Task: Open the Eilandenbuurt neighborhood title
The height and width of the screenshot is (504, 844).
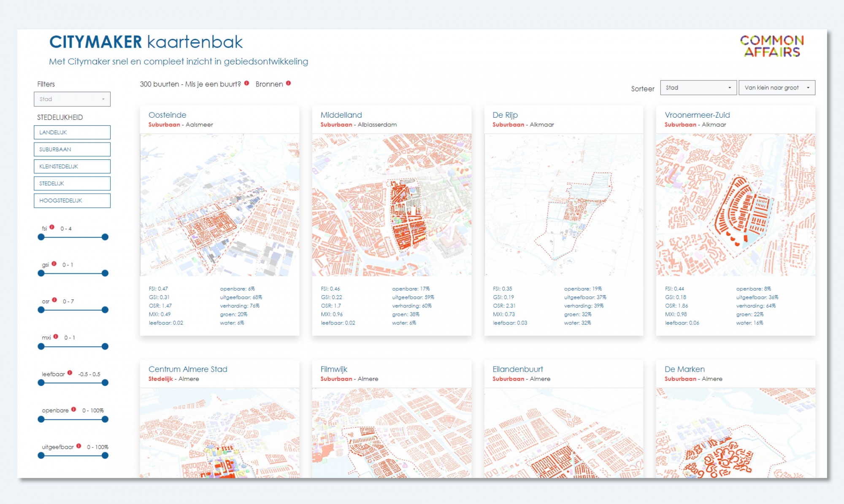Action: (518, 369)
